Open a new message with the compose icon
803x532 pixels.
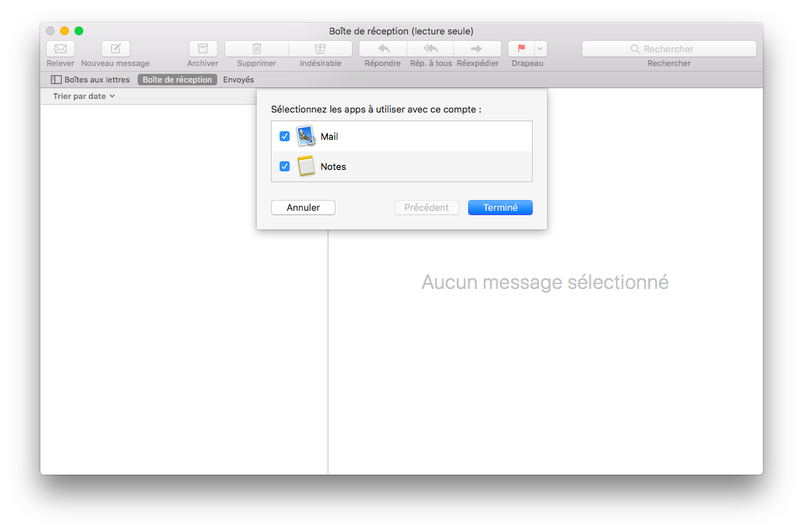[x=115, y=49]
